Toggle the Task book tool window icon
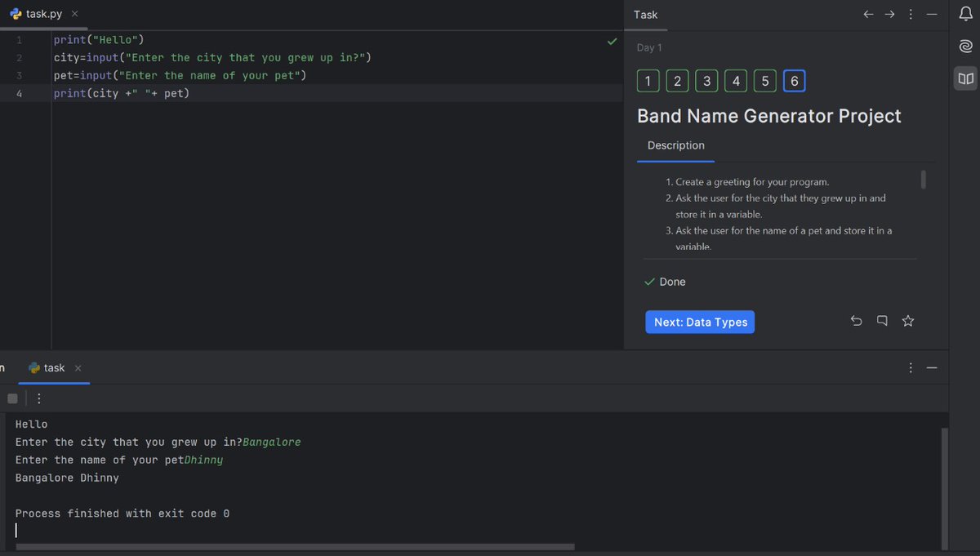 coord(965,79)
